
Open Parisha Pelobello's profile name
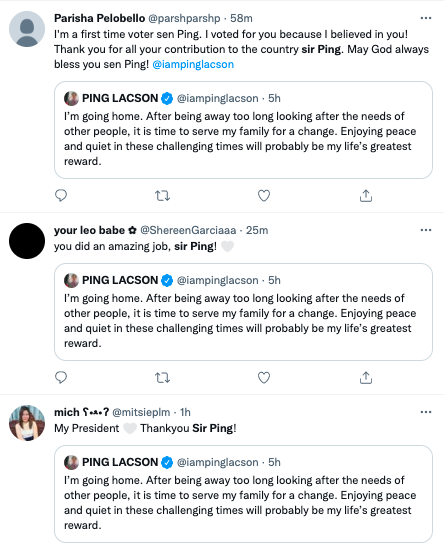(x=99, y=18)
